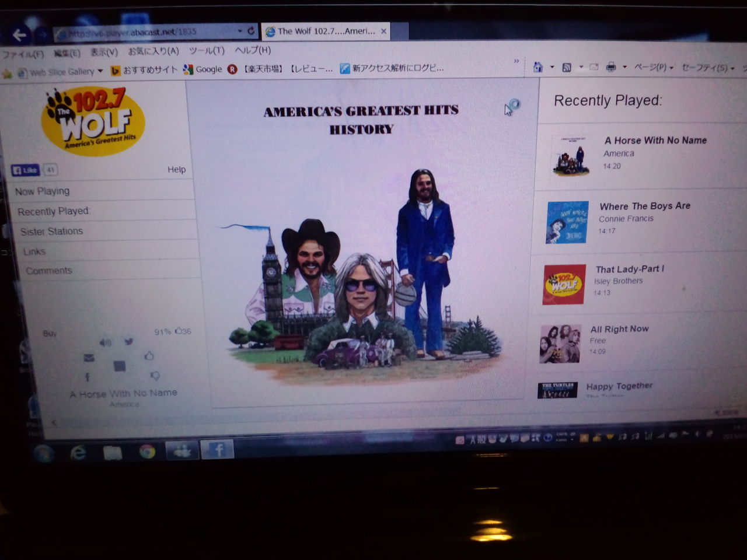This screenshot has width=747, height=560.
Task: Open the Home button dropdown arrow
Action: click(x=552, y=67)
